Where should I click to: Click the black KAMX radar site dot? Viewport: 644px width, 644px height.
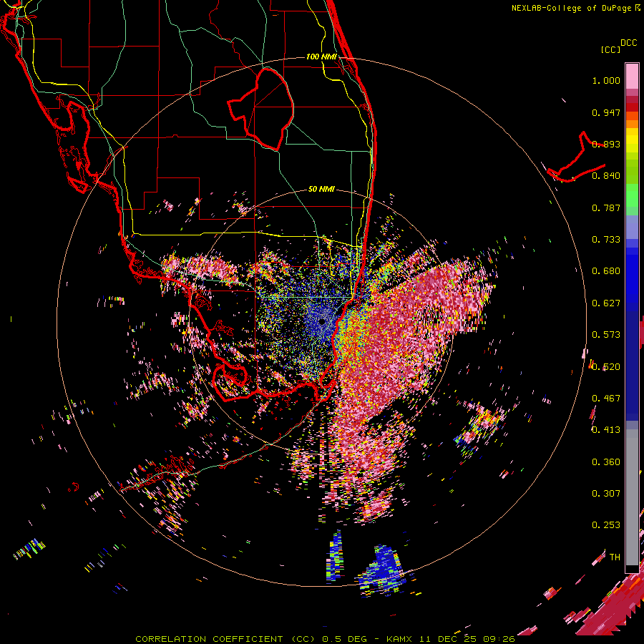[x=322, y=321]
